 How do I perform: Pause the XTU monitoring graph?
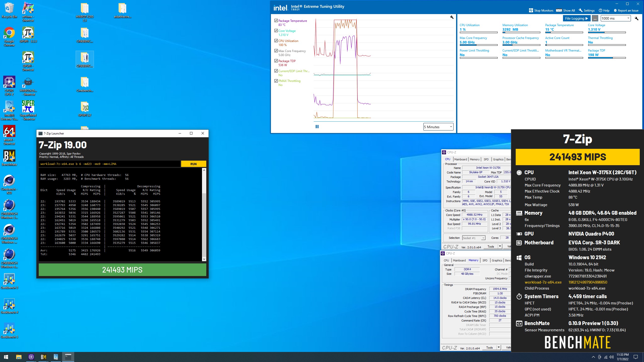(317, 127)
